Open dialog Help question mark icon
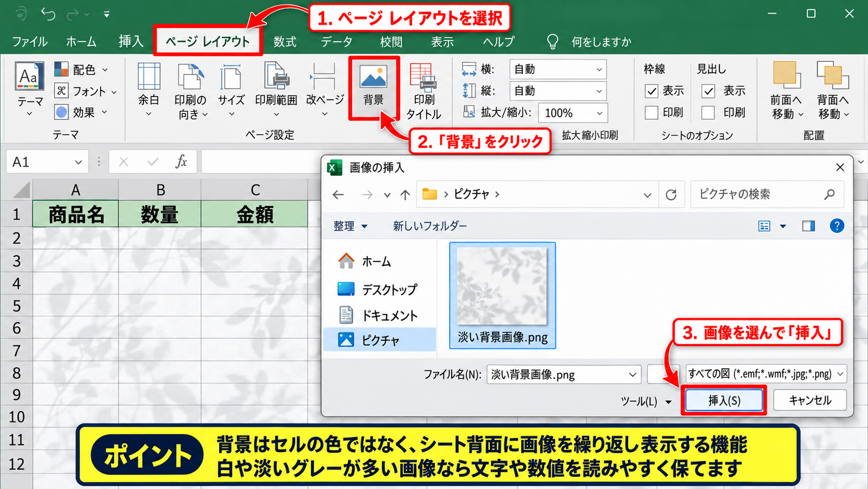The width and height of the screenshot is (868, 489). pos(837,226)
